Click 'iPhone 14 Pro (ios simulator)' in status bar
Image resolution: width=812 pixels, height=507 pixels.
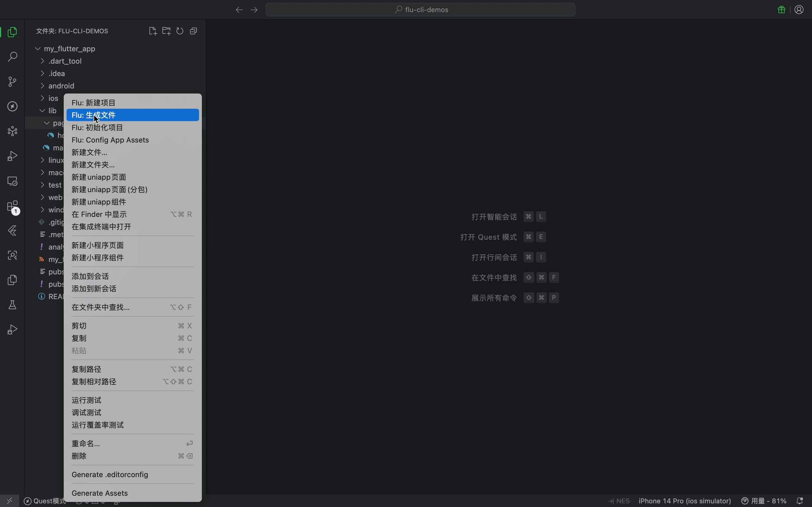click(x=685, y=501)
